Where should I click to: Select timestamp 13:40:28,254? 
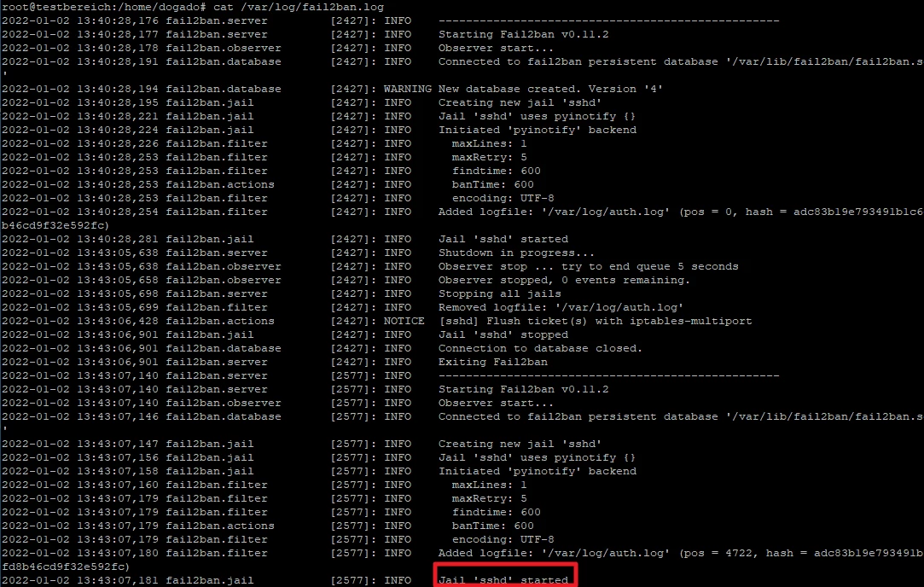click(117, 212)
